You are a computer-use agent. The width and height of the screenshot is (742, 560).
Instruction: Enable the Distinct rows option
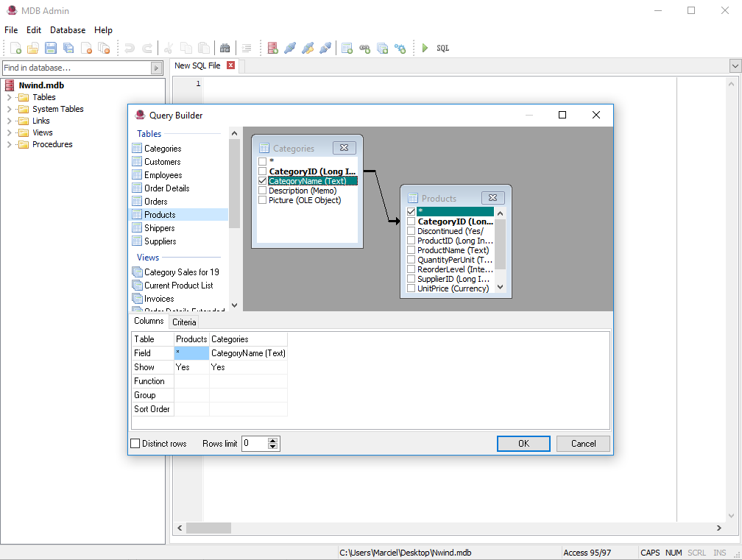pyautogui.click(x=135, y=443)
